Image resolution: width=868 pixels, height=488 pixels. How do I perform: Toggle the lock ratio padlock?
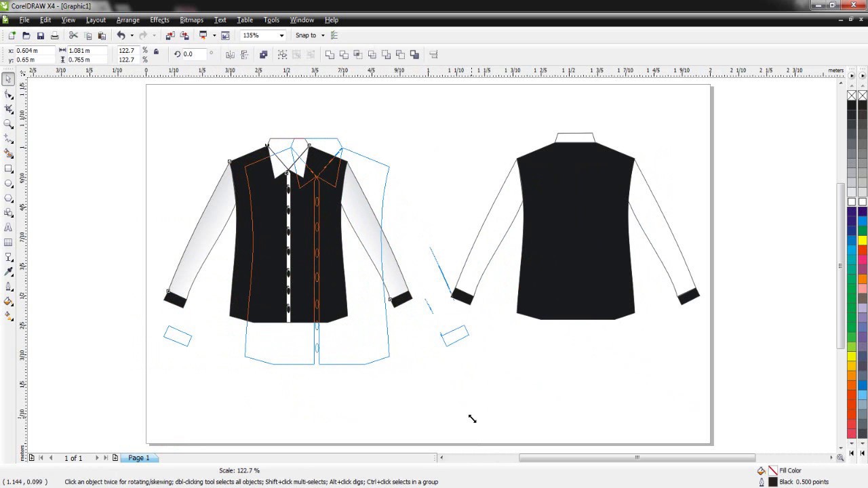[156, 52]
